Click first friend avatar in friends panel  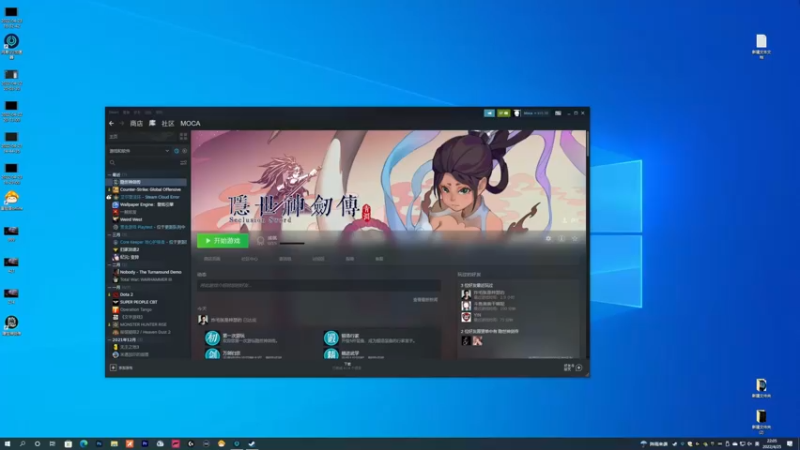[x=466, y=294]
